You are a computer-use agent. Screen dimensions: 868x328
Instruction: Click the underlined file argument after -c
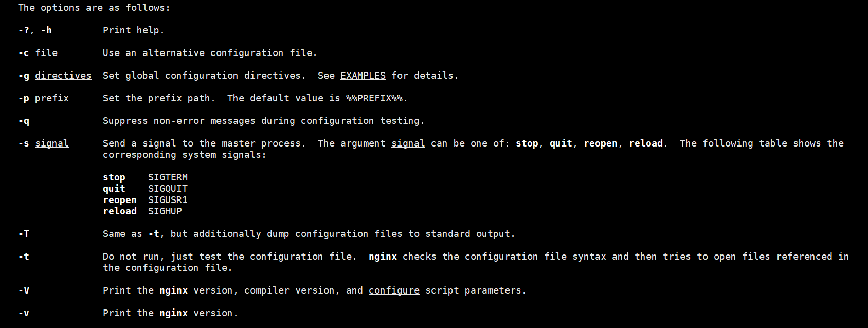click(x=46, y=53)
